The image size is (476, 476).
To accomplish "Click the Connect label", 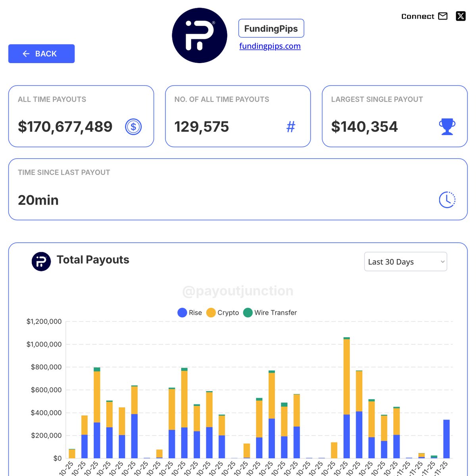I will coord(418,16).
